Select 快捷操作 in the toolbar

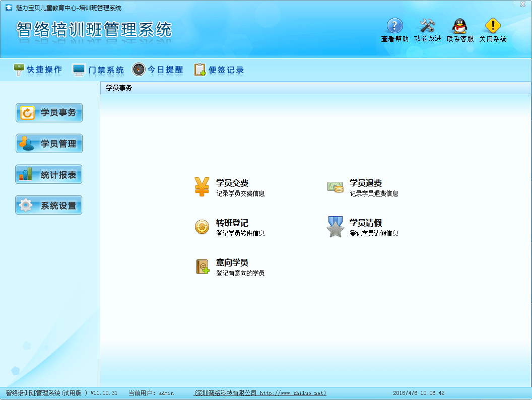click(38, 70)
